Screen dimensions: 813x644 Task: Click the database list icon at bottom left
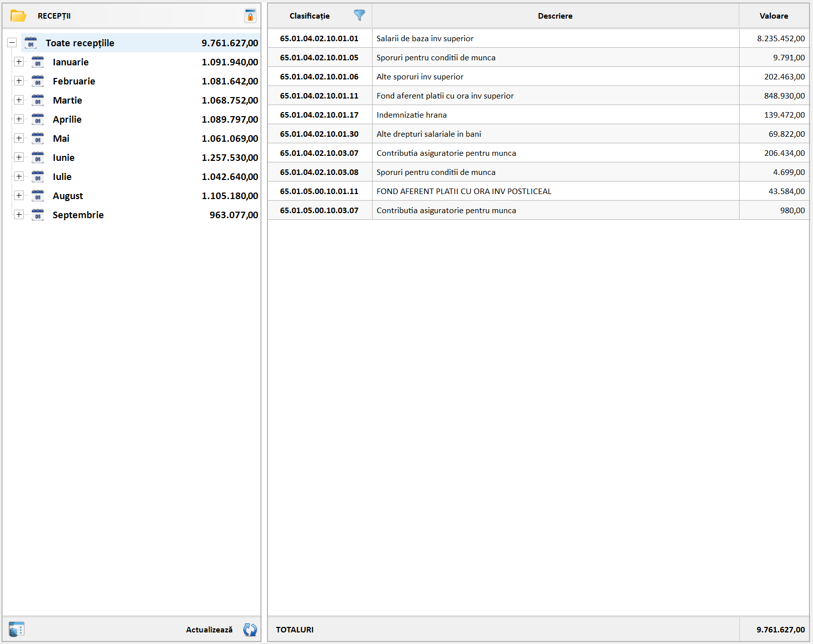17,629
